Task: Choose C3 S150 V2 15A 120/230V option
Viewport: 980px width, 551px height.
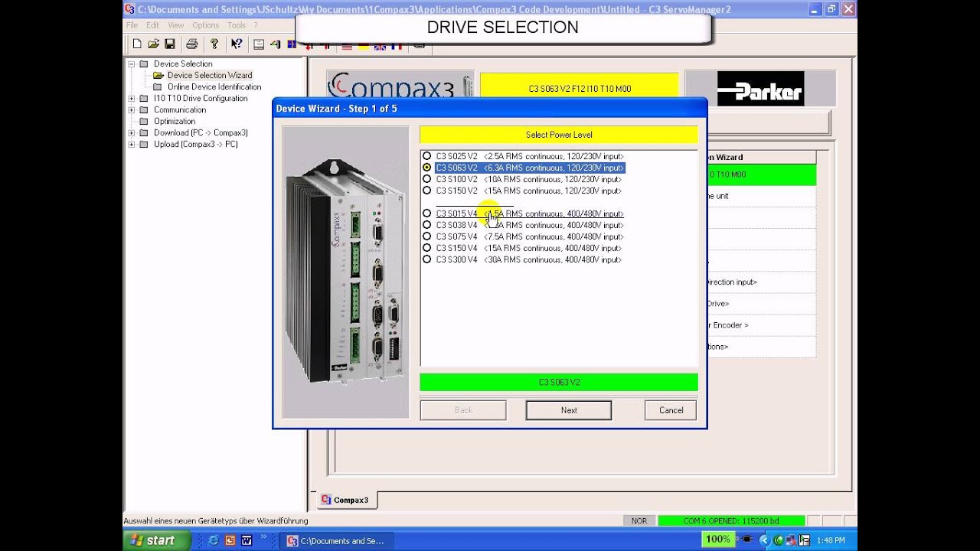Action: [426, 191]
